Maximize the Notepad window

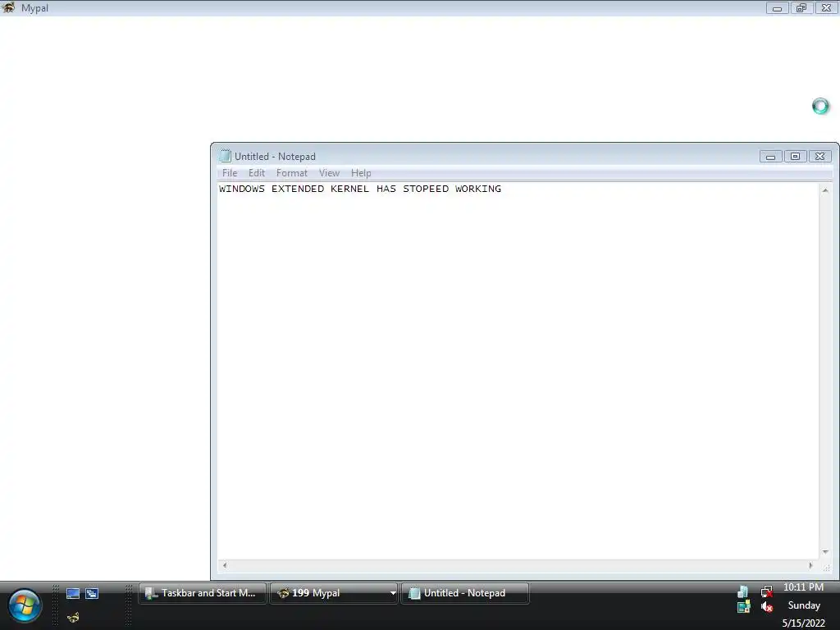tap(795, 157)
